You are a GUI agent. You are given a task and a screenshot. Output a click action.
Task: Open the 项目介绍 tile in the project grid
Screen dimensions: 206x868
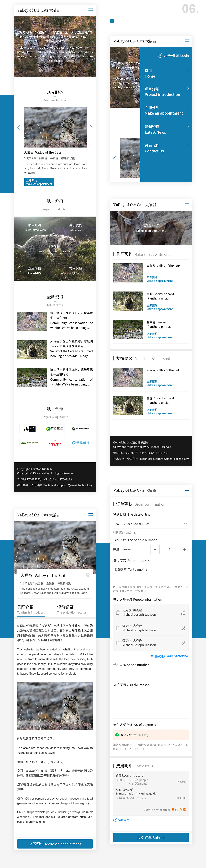tap(34, 227)
